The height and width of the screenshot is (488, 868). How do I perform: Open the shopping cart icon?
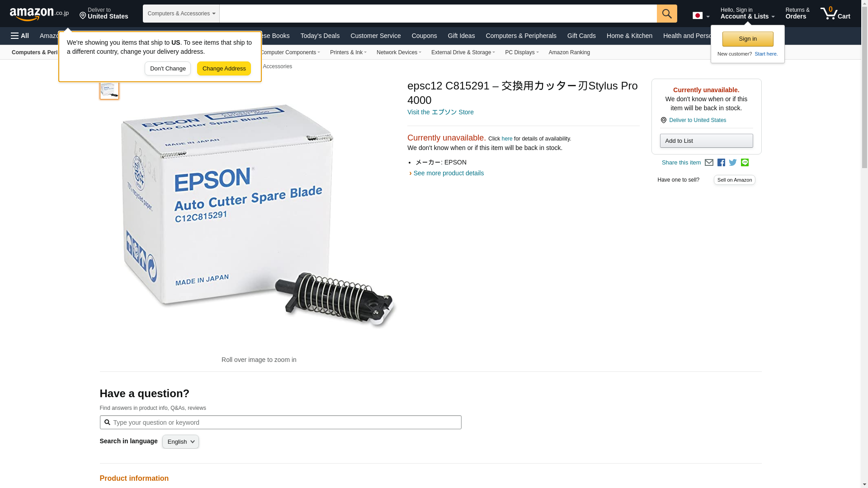point(835,13)
